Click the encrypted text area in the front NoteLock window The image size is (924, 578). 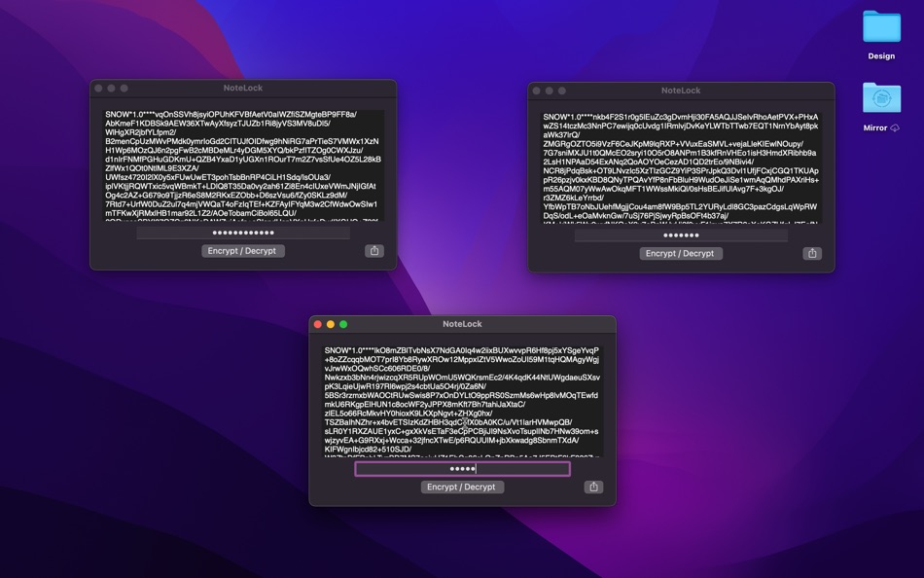(463, 401)
